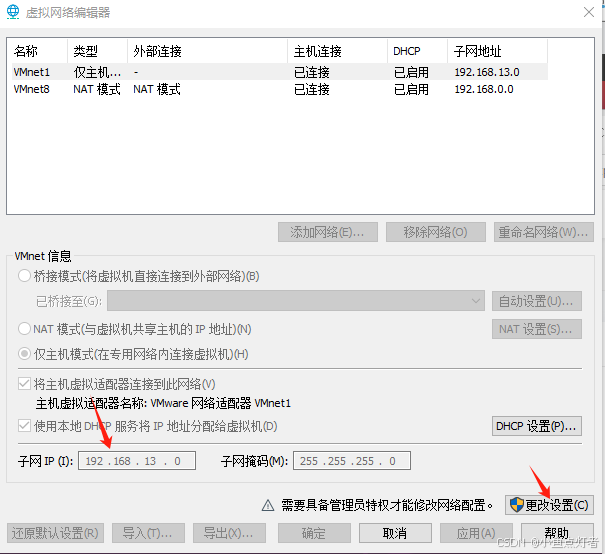Screen dimensions: 605x554
Task: Click the 重命名网络(W) button
Action: pyautogui.click(x=544, y=232)
